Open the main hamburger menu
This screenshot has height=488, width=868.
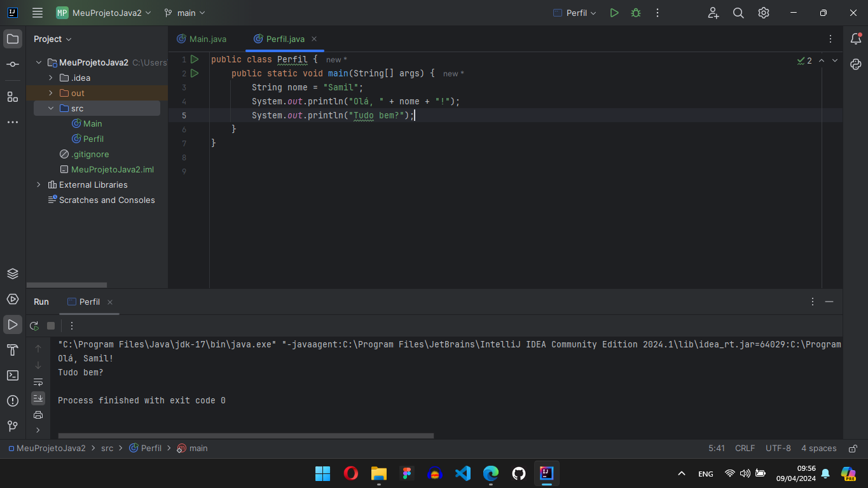38,13
